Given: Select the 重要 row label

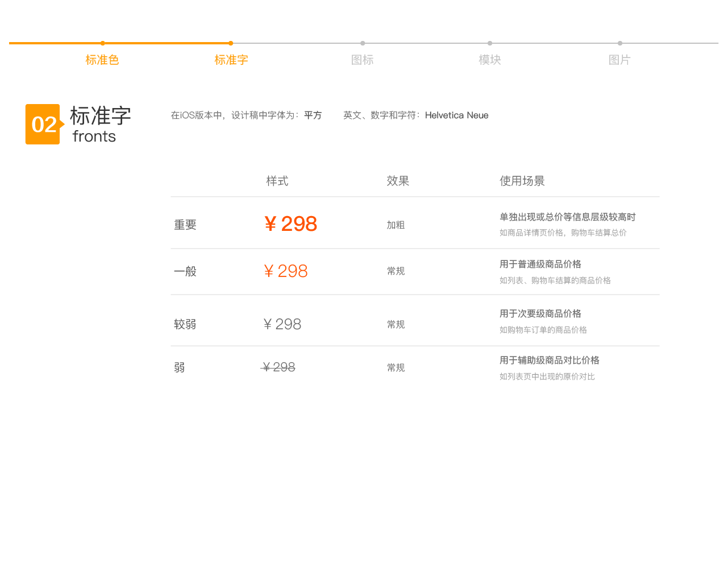Looking at the screenshot, I should (x=185, y=225).
